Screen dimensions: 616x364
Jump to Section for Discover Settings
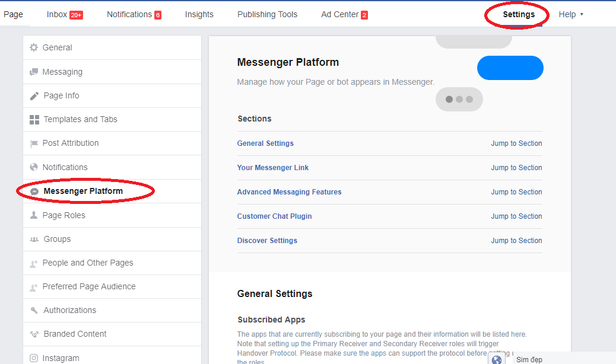coord(516,241)
